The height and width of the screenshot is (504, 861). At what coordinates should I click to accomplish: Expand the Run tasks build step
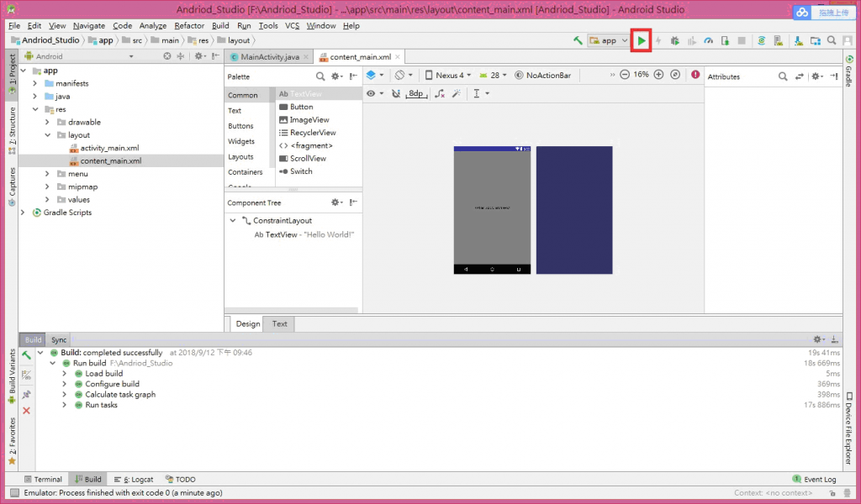(x=64, y=405)
